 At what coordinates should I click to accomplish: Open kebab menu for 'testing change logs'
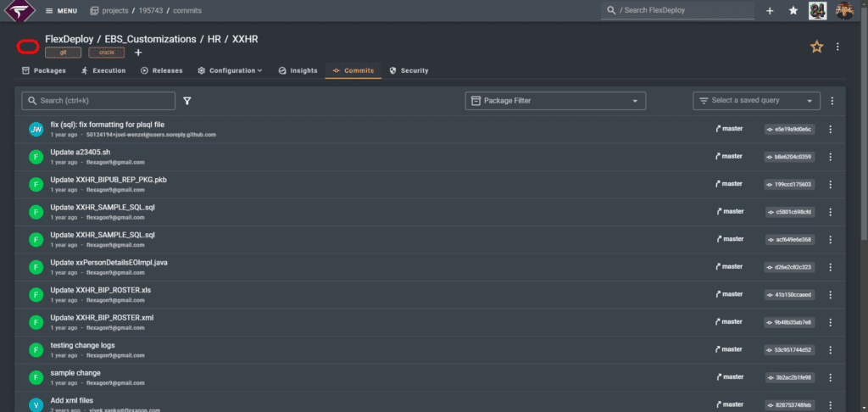(x=830, y=350)
